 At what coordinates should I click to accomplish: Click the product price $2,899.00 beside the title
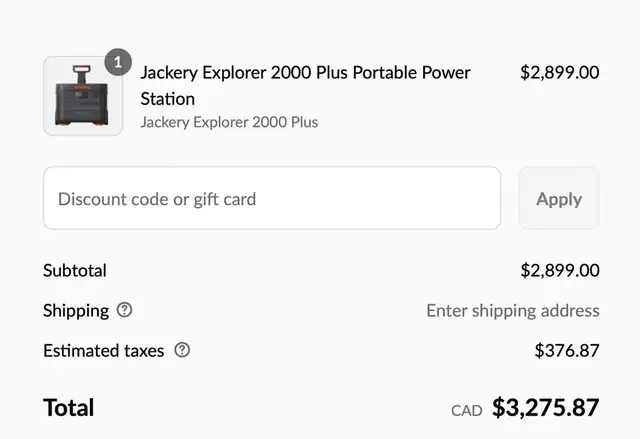click(x=560, y=73)
